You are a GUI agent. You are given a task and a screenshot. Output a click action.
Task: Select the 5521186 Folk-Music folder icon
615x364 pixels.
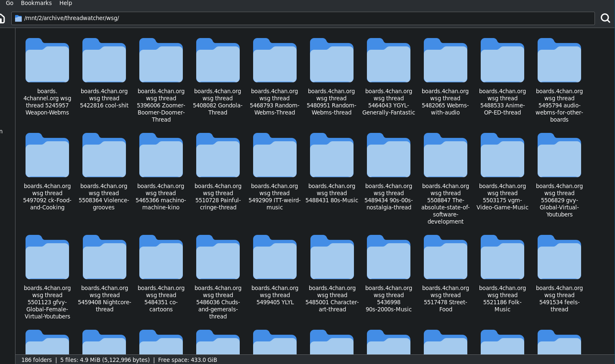(x=502, y=257)
